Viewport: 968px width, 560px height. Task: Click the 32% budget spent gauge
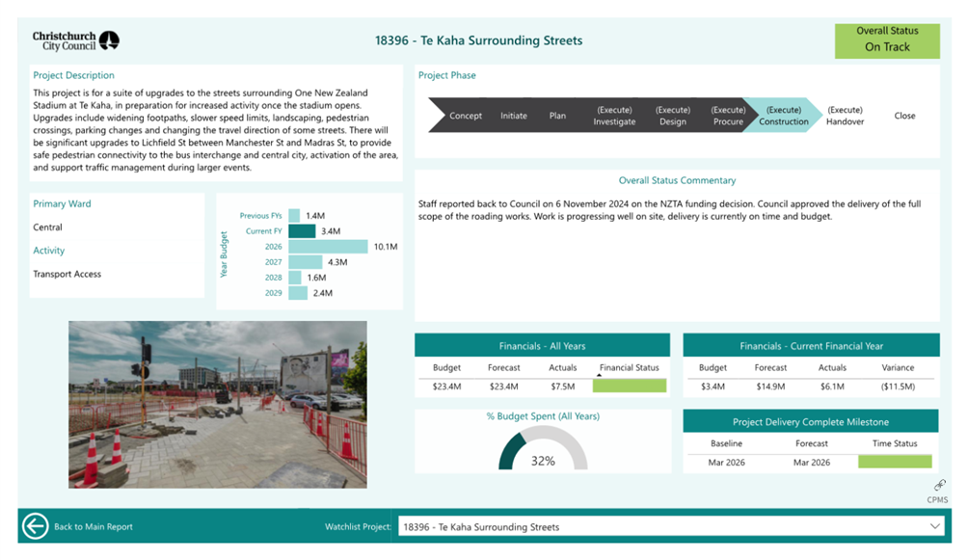543,449
